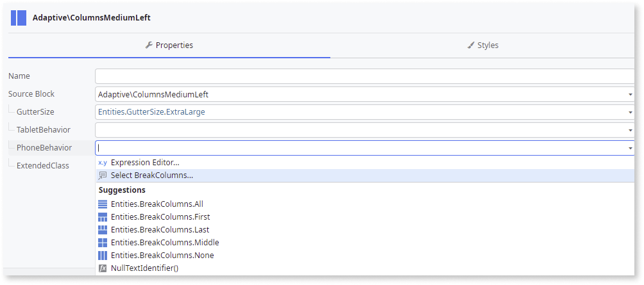Select the ExtendedClass property label
Viewport: 644px width, 285px height.
[43, 166]
